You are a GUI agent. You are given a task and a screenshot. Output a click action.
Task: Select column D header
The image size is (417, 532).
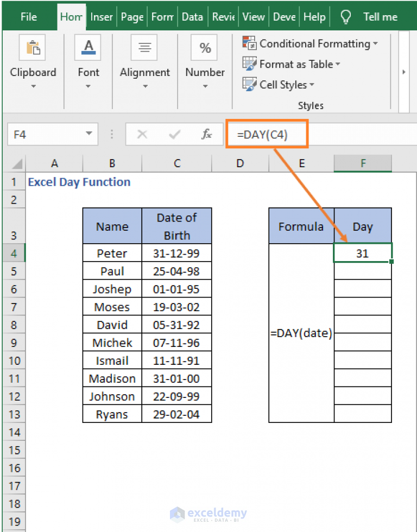(x=240, y=163)
